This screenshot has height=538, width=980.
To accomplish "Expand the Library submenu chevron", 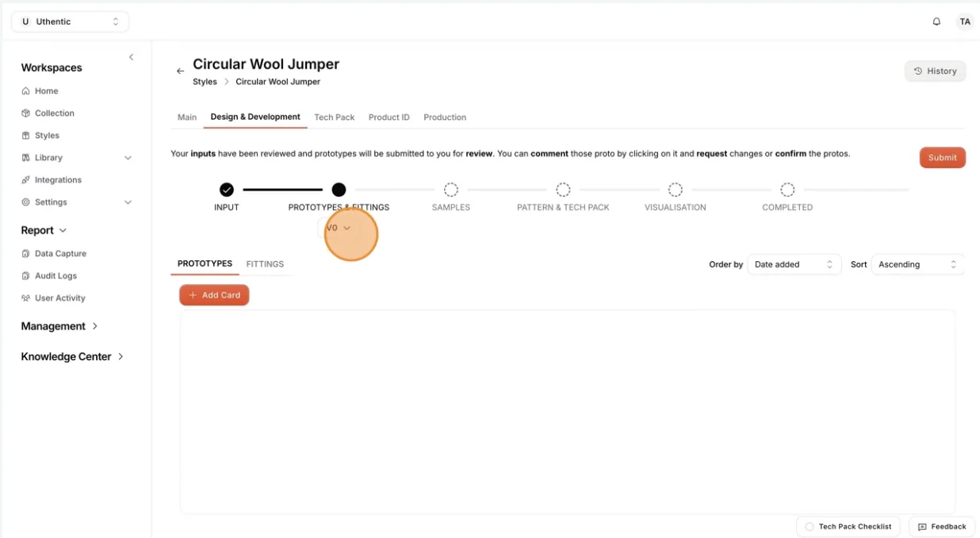I will click(128, 158).
